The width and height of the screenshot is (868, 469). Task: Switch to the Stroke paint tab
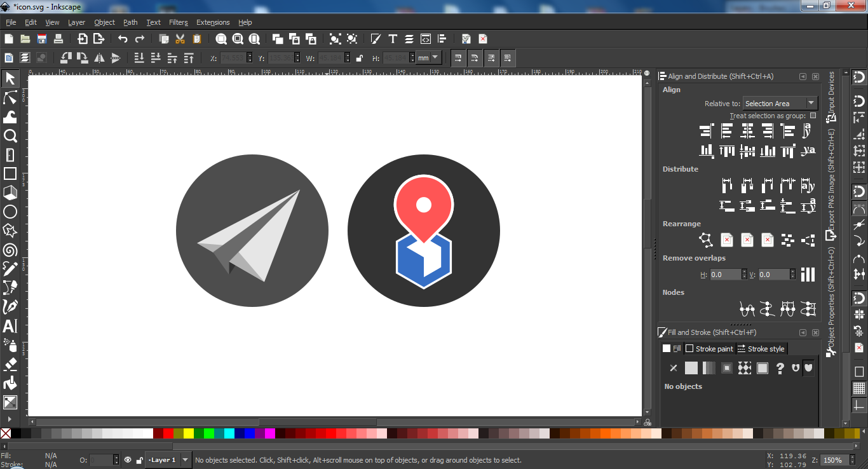coord(710,348)
